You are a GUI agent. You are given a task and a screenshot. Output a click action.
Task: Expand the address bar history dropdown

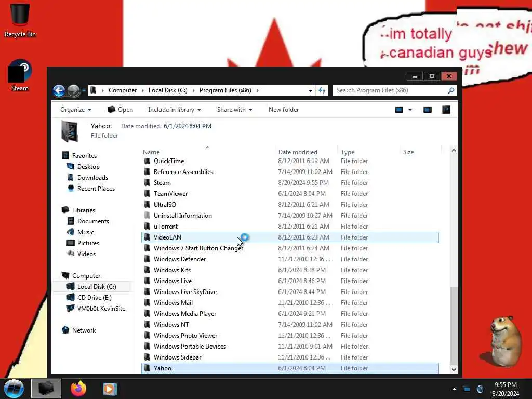click(310, 90)
